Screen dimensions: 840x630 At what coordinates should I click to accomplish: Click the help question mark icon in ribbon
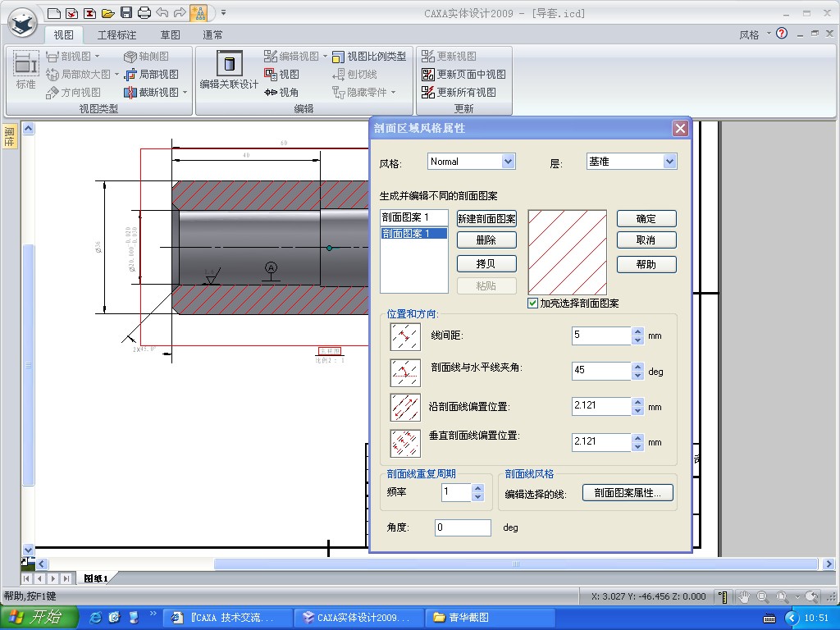[x=782, y=34]
